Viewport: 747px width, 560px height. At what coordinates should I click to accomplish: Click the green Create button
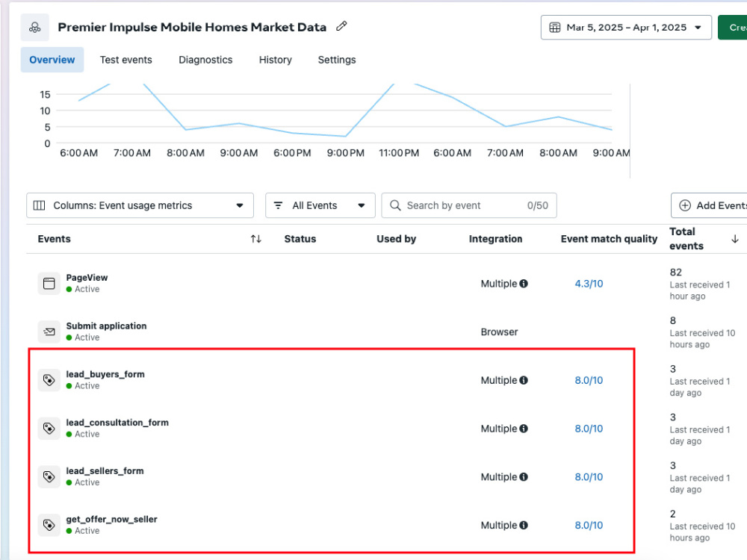pos(733,28)
